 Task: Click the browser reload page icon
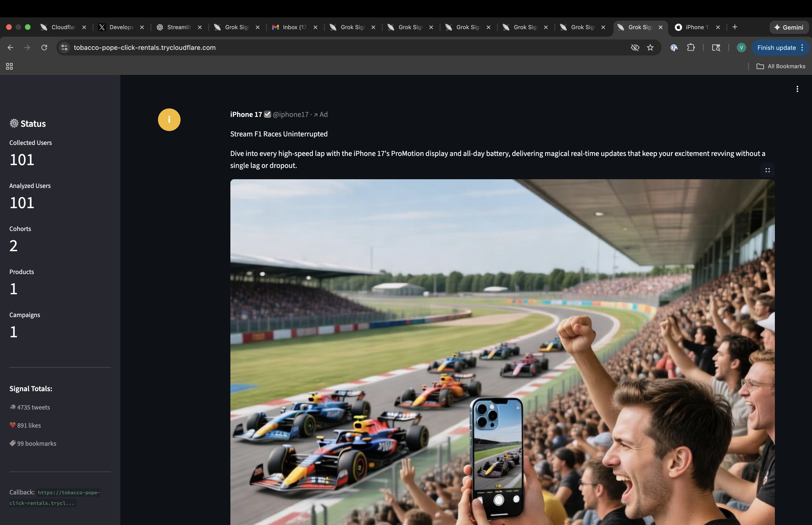point(44,47)
